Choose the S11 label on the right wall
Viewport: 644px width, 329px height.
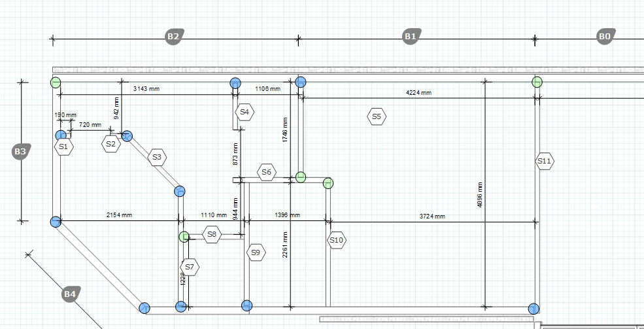click(x=545, y=161)
